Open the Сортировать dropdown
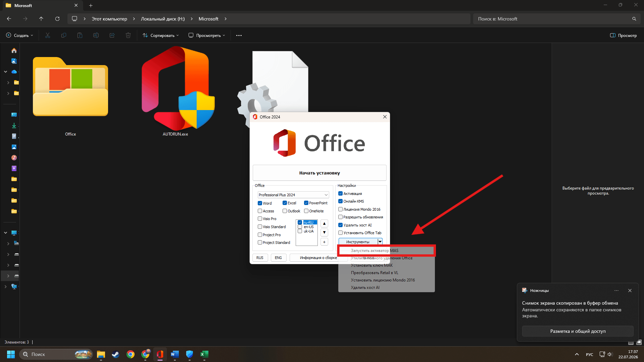Viewport: 644px width, 362px height. click(x=161, y=35)
